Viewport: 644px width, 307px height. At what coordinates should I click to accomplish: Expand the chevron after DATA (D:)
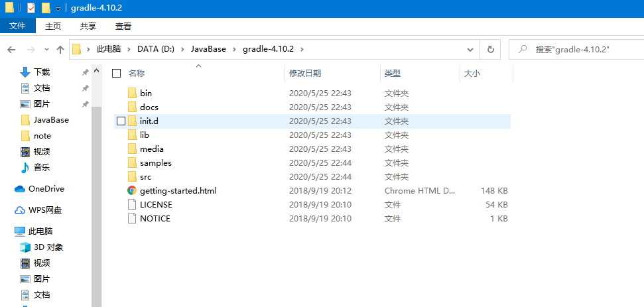coord(183,49)
